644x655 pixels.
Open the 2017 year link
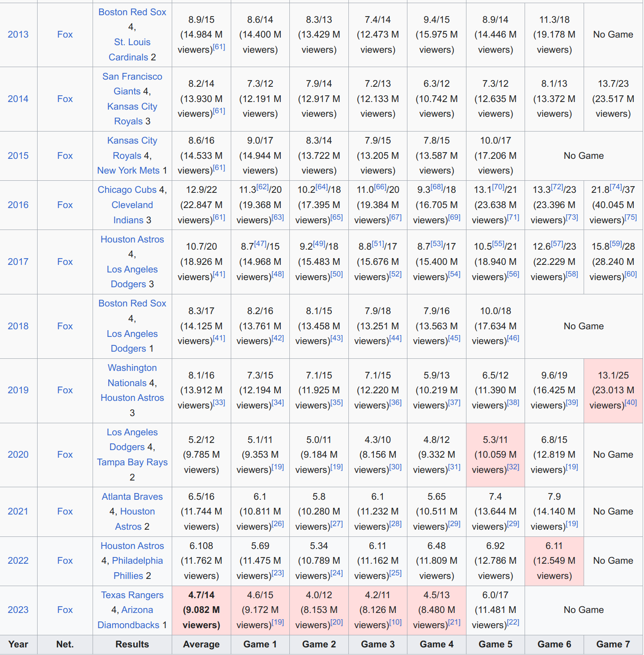18,262
